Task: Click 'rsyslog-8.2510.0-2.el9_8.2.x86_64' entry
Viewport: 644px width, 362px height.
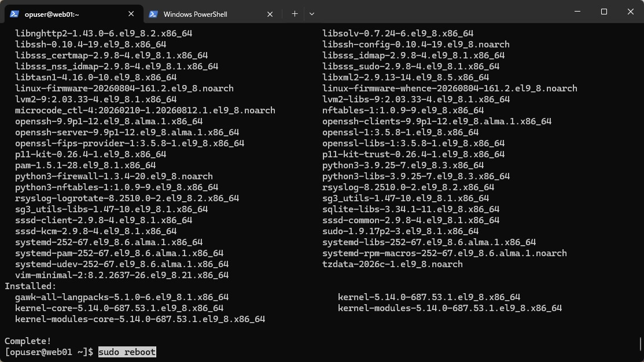Action: (409, 187)
